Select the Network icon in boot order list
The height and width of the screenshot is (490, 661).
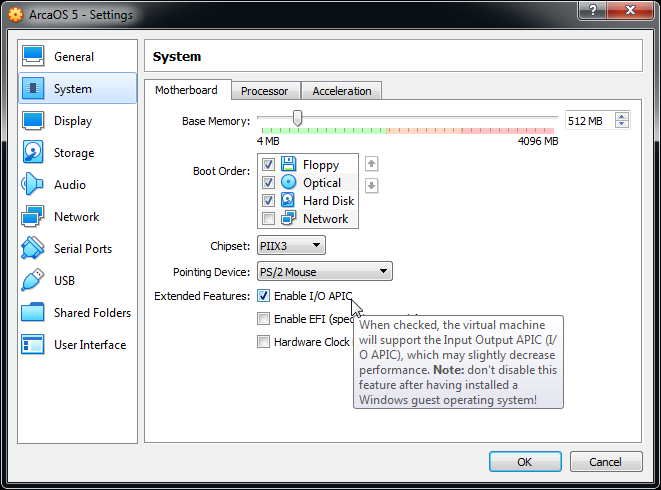pos(288,218)
